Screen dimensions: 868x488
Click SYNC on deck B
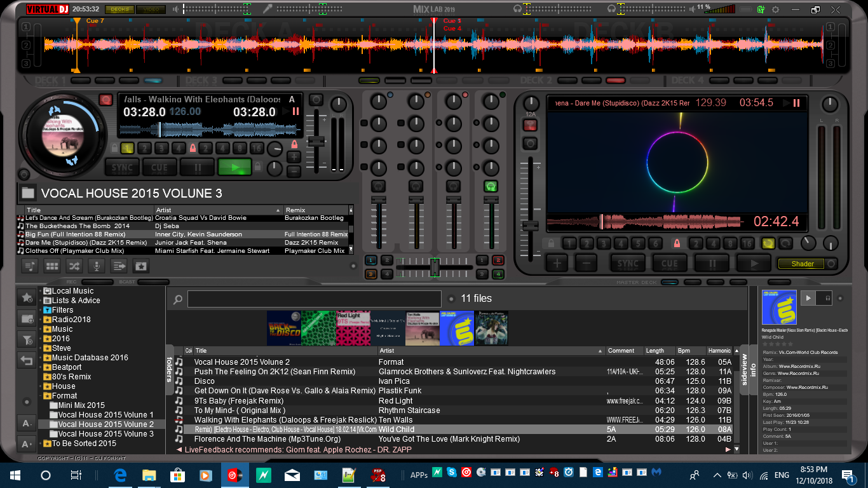(628, 263)
